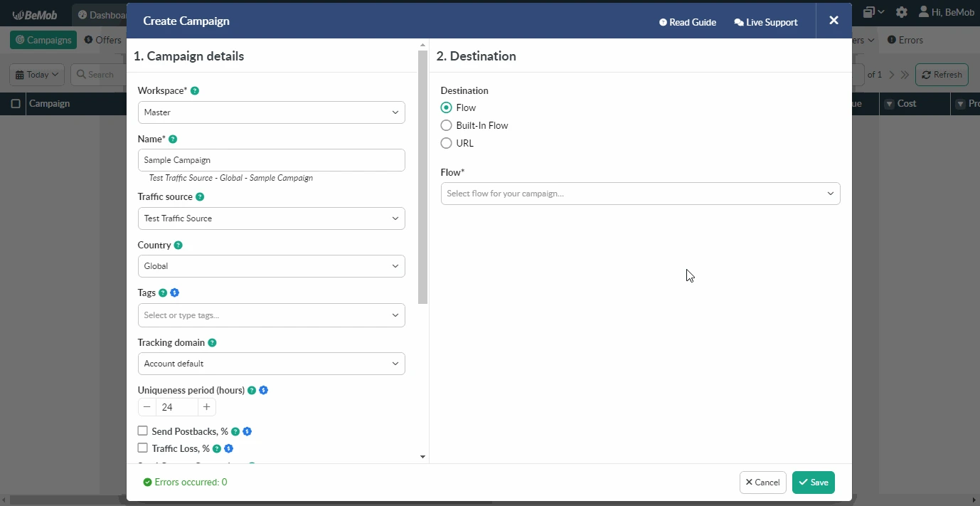Open the Tracking domain dropdown
The image size is (980, 506).
pos(271,364)
